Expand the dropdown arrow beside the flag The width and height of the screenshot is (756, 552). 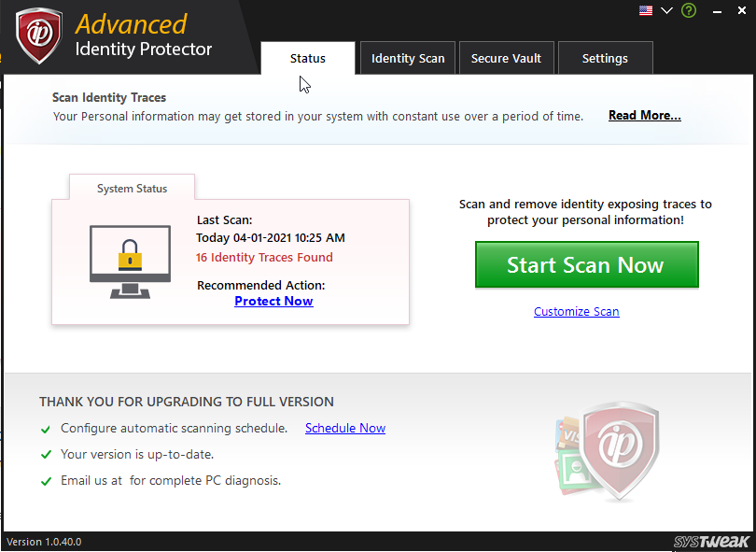665,10
